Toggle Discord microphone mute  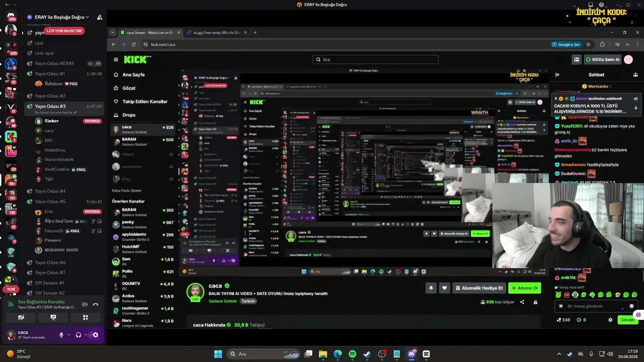click(x=61, y=335)
